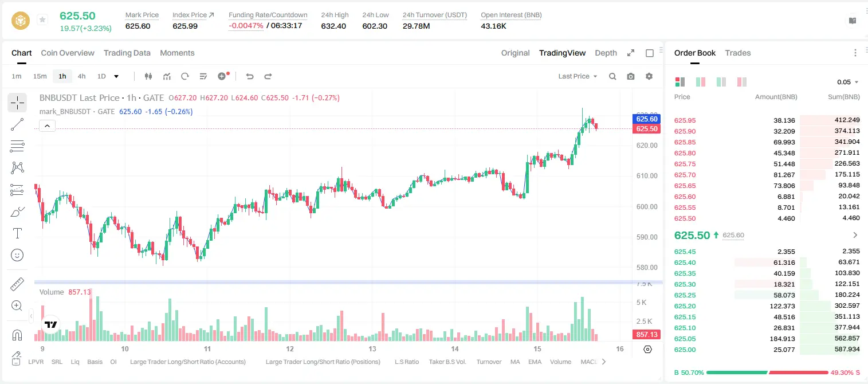Image resolution: width=868 pixels, height=384 pixels.
Task: Add BNB to favorites with star
Action: click(42, 20)
